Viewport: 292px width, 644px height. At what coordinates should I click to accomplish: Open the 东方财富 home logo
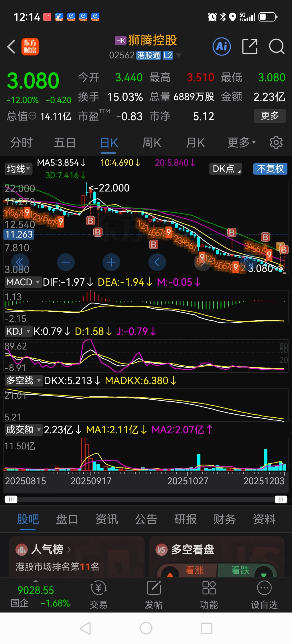point(30,47)
